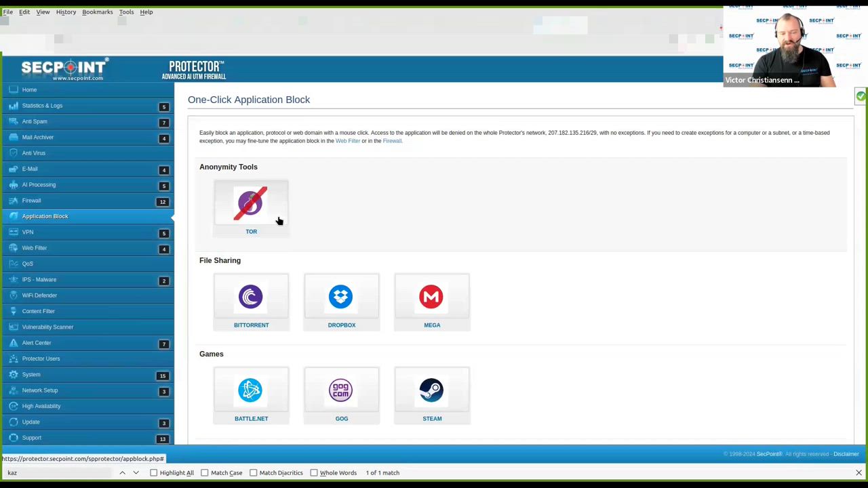
Task: Open the Bookmarks menu
Action: click(97, 12)
